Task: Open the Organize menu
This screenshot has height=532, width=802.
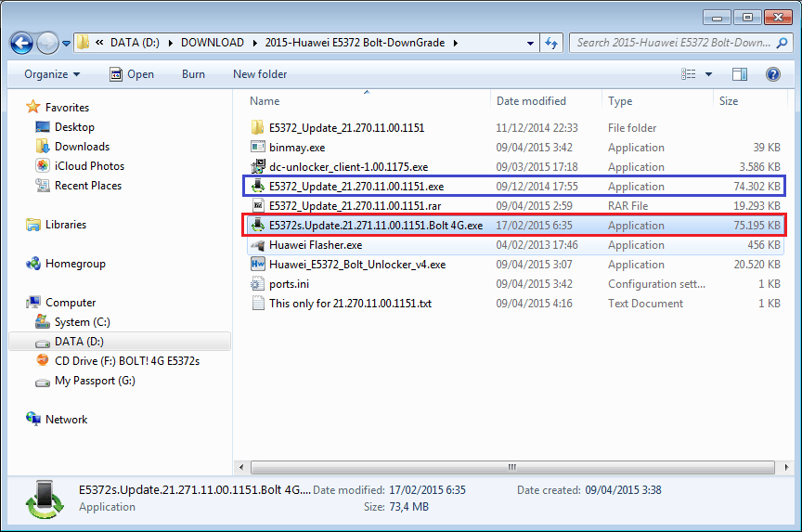Action: 52,74
